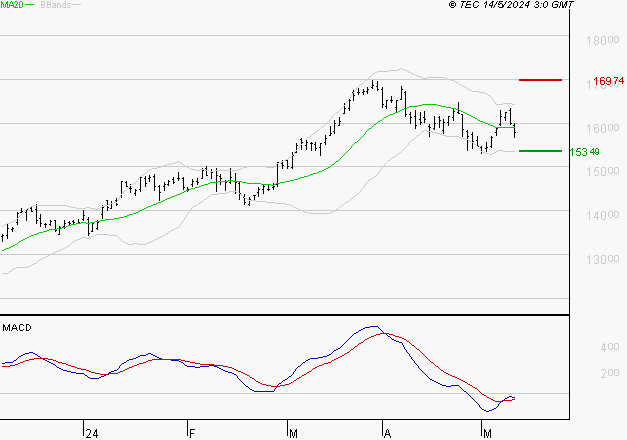Click the MA20 legend label
Viewport: 627px width, 440px height.
pyautogui.click(x=12, y=5)
